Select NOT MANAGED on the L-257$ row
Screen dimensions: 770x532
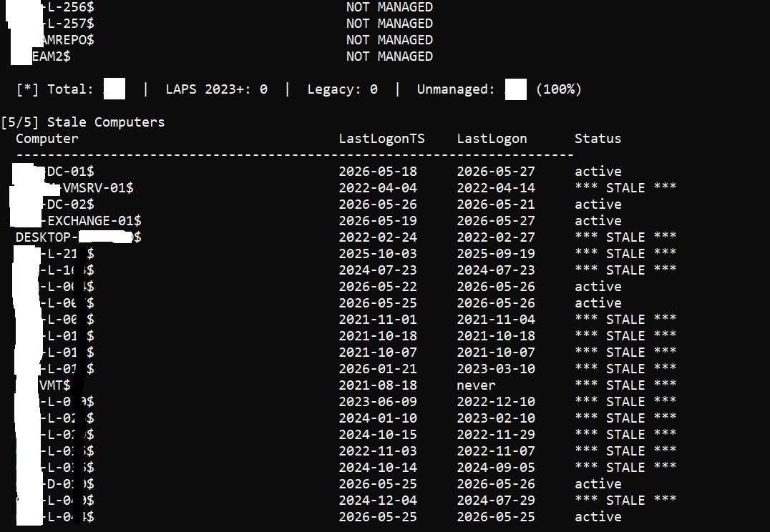click(389, 24)
